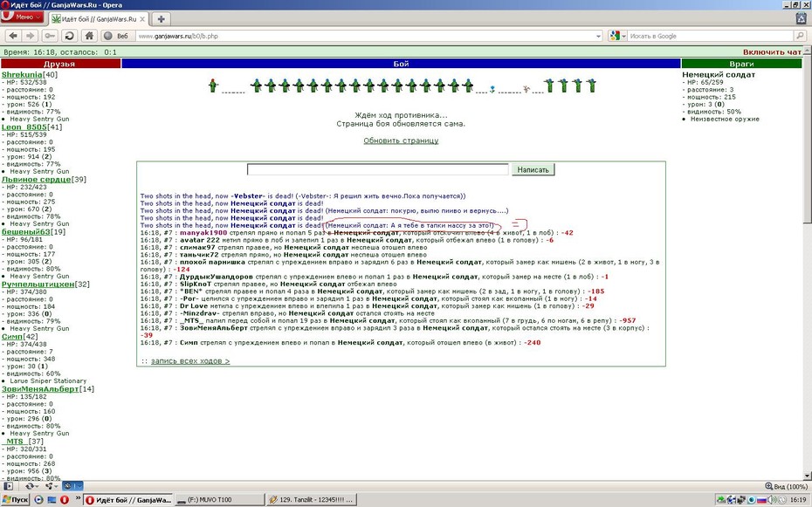This screenshot has height=507, width=812.
Task: Launch media player quick launch icon
Action: 39,500
